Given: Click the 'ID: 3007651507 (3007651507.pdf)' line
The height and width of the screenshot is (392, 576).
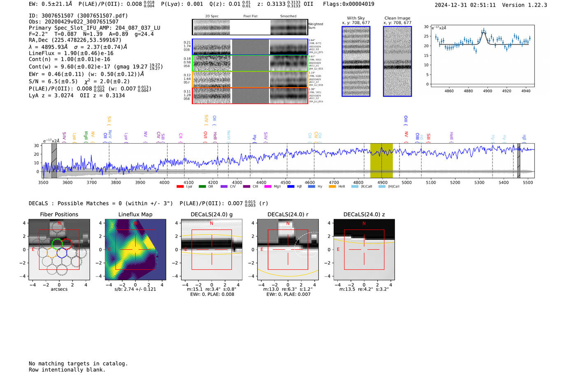Looking at the screenshot, I should [x=78, y=16].
